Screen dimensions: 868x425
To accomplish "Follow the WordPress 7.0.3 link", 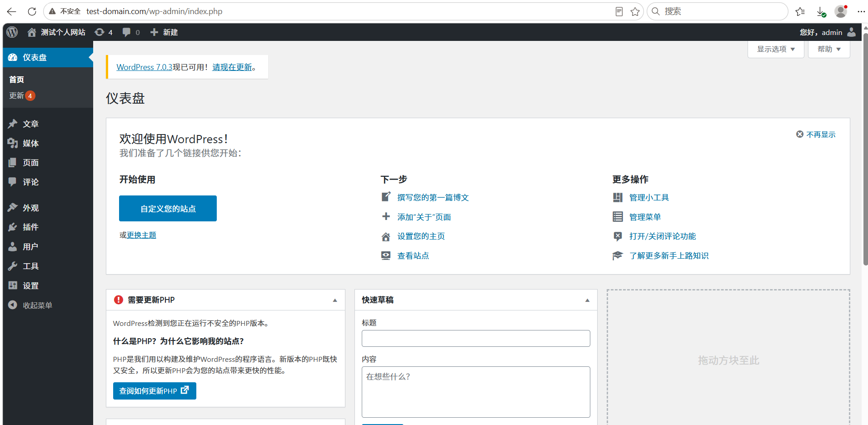I will [x=145, y=67].
